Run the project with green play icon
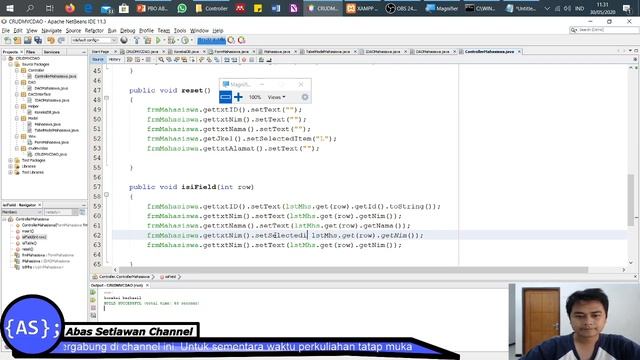Image resolution: width=640 pixels, height=360 pixels. pos(158,40)
